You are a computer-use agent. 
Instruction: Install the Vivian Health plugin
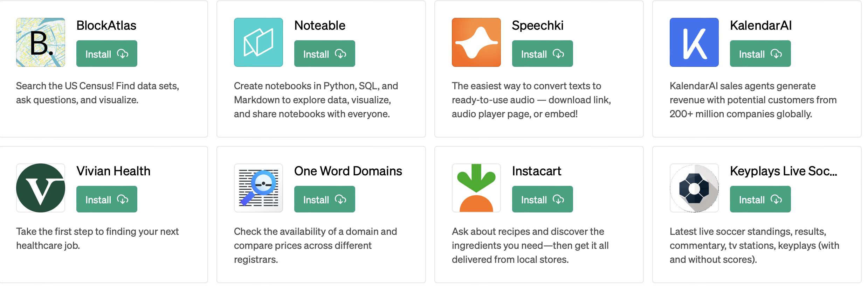107,199
